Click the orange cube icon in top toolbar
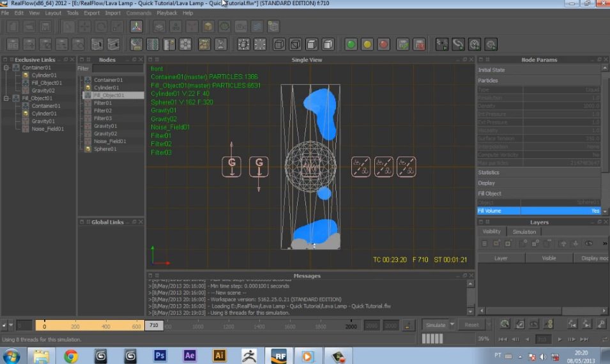Viewport: 610px width, 364px height. (x=208, y=27)
